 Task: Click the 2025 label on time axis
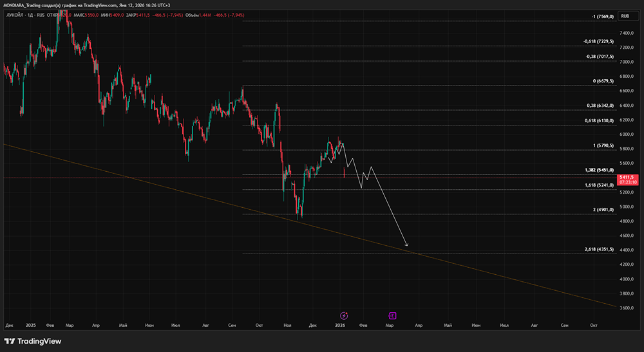click(x=31, y=326)
